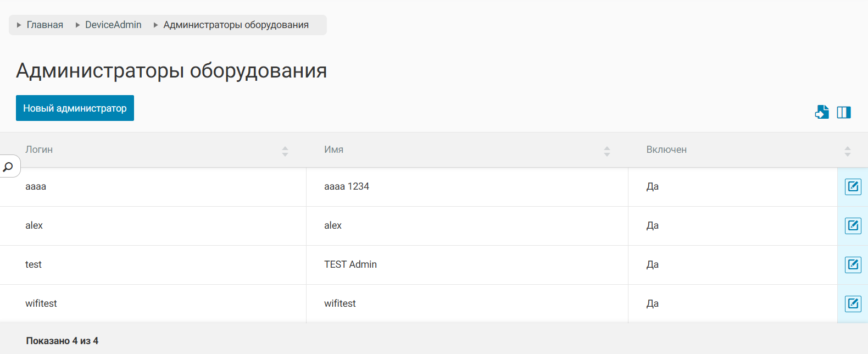The image size is (868, 354).
Task: Click edit icon for aaaa administrator
Action: (853, 187)
